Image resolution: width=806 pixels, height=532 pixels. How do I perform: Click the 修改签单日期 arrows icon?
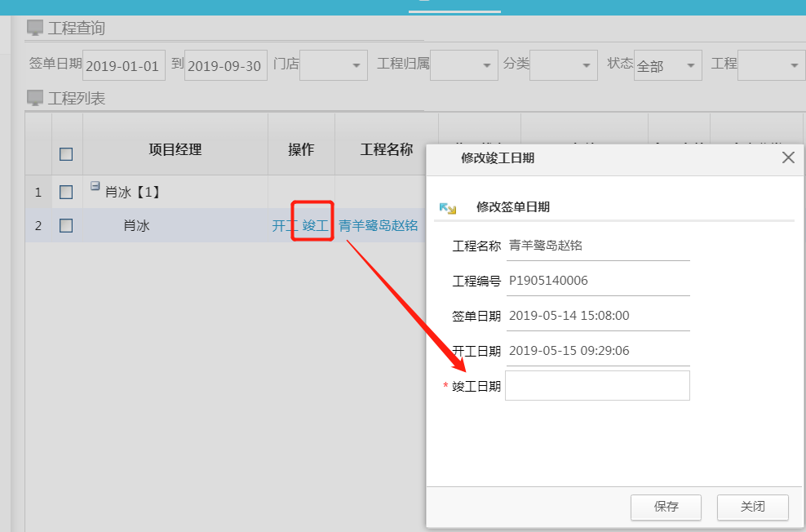(x=448, y=208)
